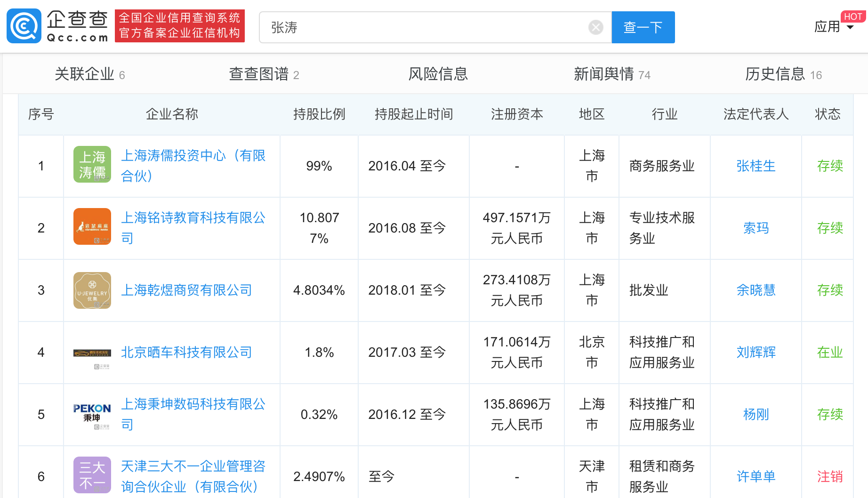The height and width of the screenshot is (498, 868).
Task: Click the 北京晒车科技 company logo
Action: click(x=92, y=353)
